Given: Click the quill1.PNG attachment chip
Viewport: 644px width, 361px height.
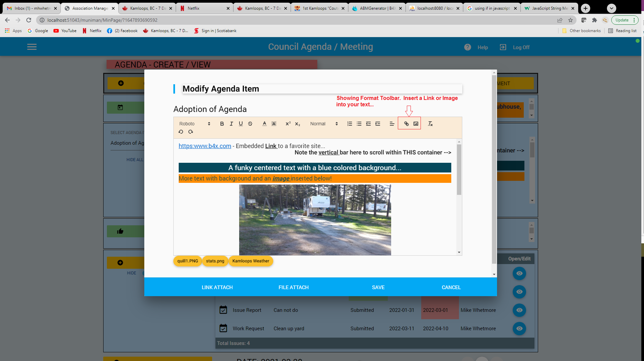Looking at the screenshot, I should click(187, 261).
